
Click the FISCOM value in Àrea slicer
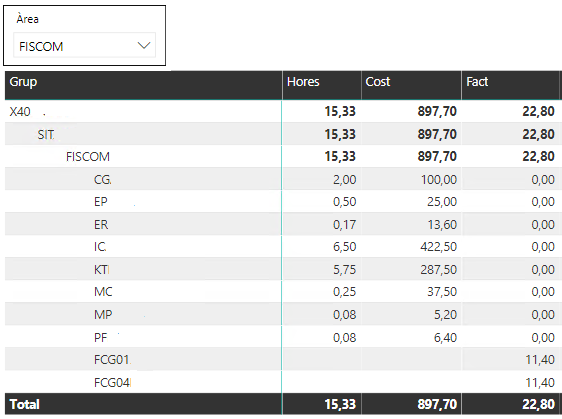41,47
